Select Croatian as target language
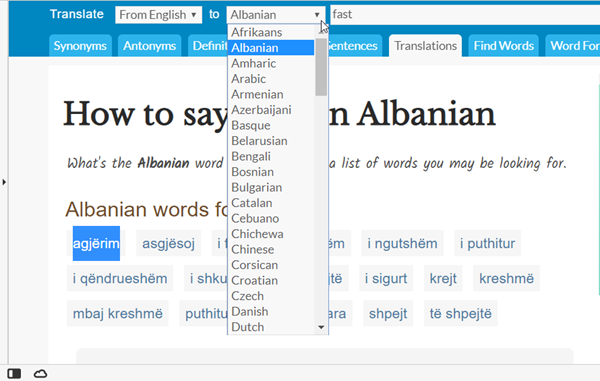The width and height of the screenshot is (600, 381). [x=271, y=280]
